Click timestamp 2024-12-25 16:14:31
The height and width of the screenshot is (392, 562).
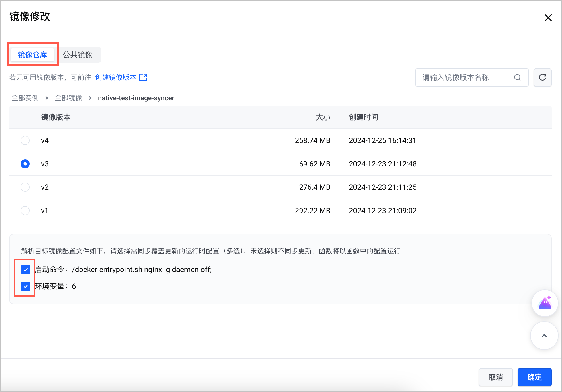382,140
